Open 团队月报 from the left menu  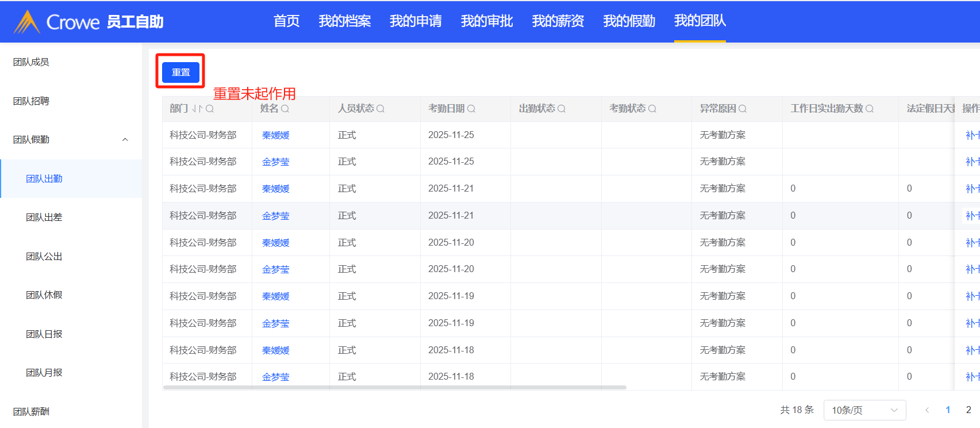coord(44,373)
